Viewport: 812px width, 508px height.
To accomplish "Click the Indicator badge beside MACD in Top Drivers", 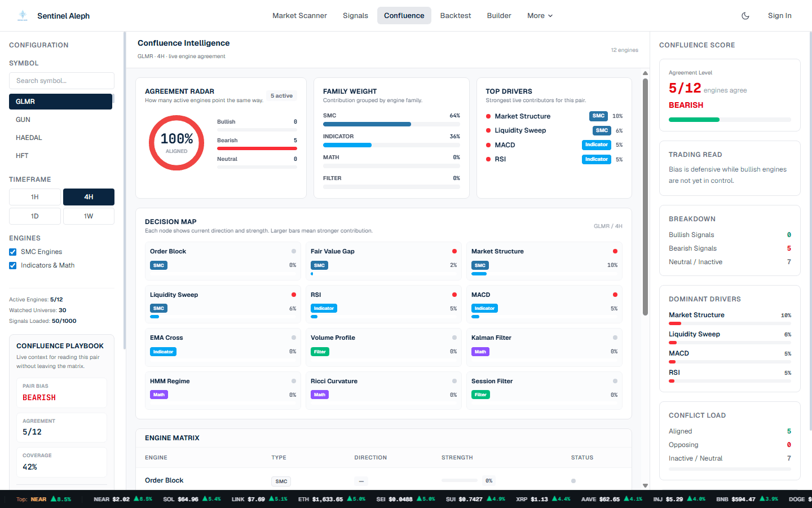I will 597,144.
